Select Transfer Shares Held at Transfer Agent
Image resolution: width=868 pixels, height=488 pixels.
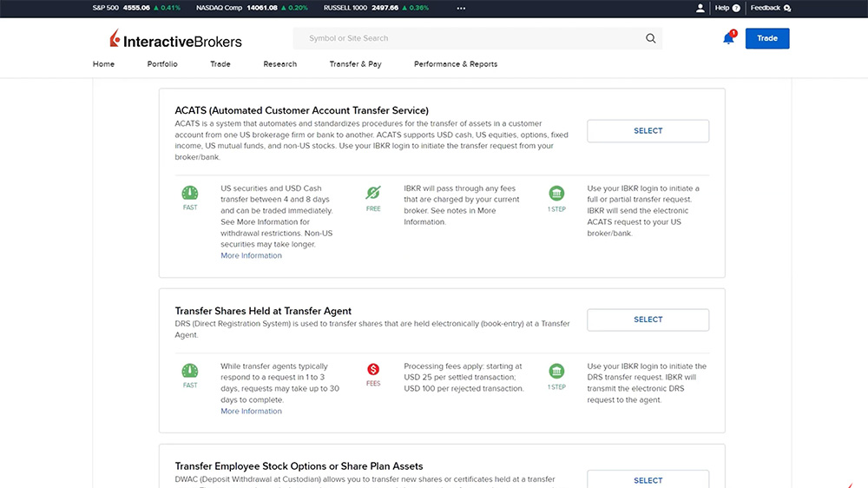click(648, 320)
